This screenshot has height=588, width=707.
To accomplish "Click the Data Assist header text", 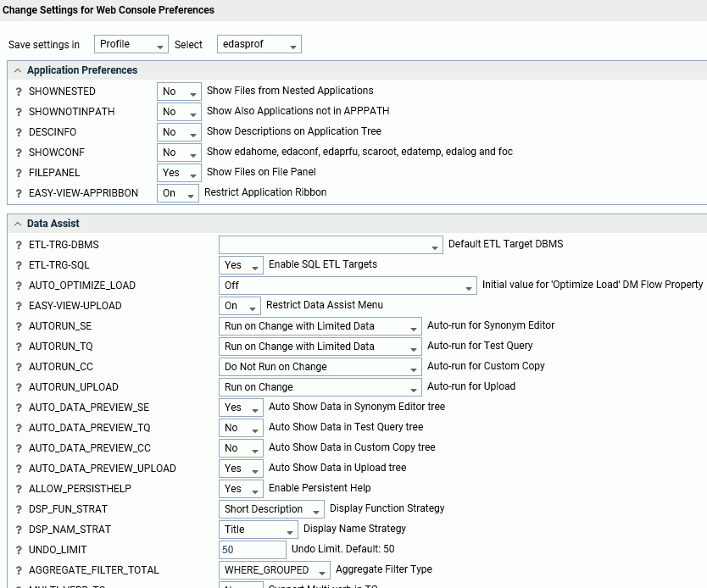I will pos(53,224).
